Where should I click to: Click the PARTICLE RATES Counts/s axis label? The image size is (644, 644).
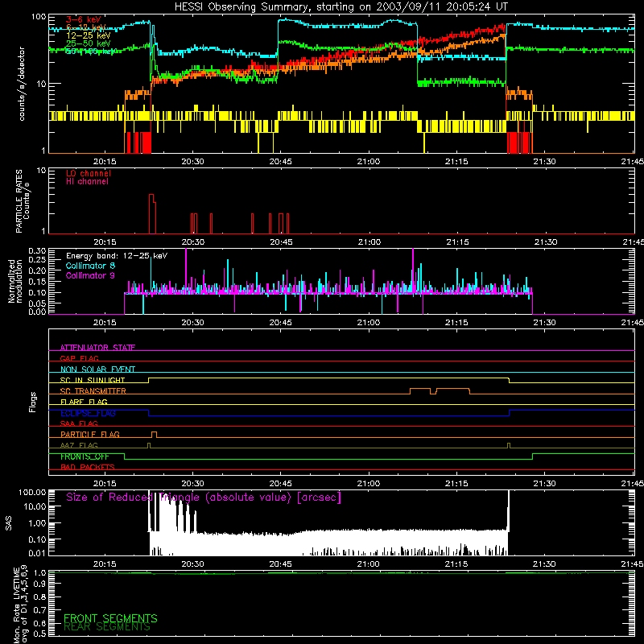23,201
